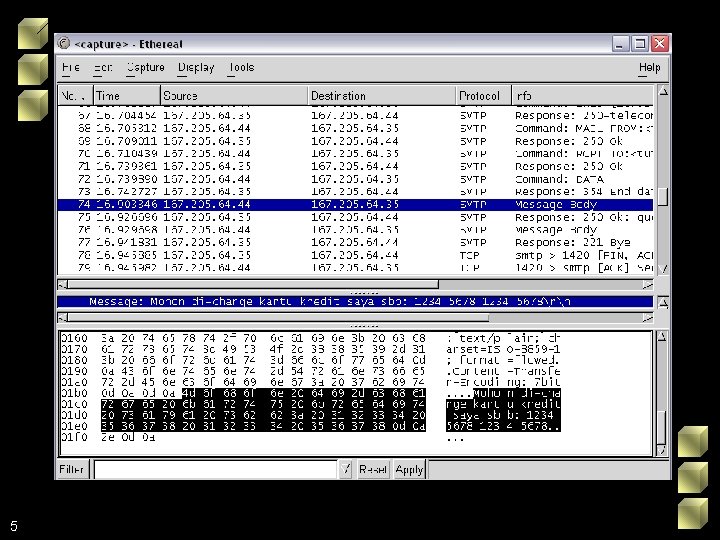Open the File menu

[71, 68]
